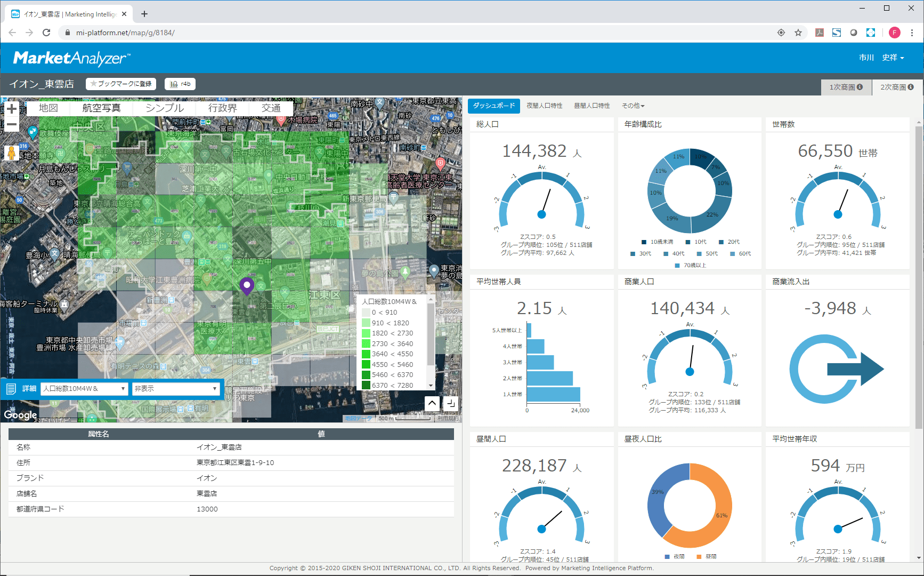
Task: Open the 非表示 dropdown
Action: [176, 389]
